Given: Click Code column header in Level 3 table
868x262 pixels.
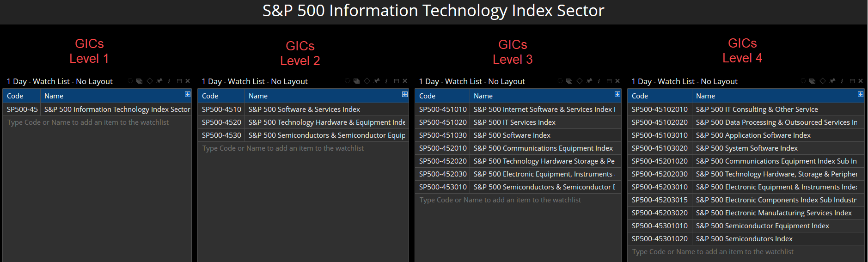Looking at the screenshot, I should (x=442, y=96).
